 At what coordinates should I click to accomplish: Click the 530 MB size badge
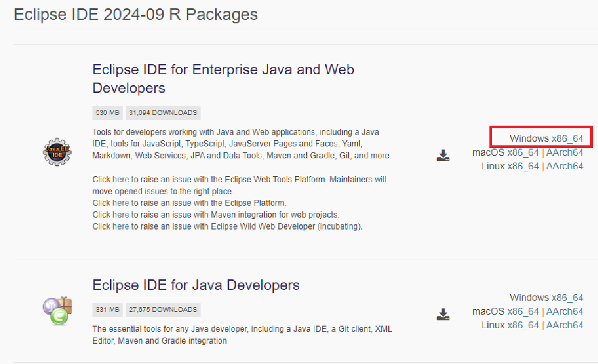click(108, 113)
